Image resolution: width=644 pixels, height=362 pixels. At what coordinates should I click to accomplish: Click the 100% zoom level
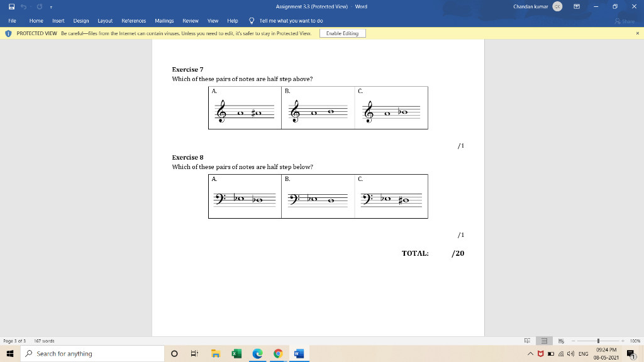pos(635,341)
